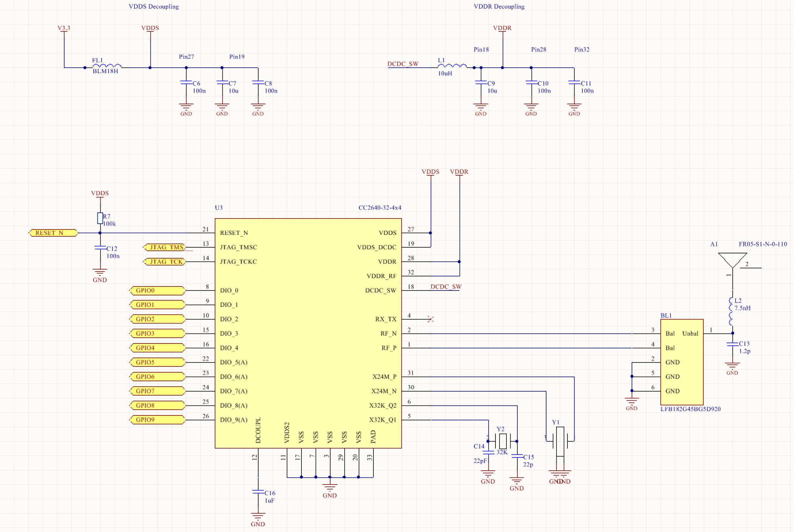Select the 'U3' designator text
This screenshot has height=532, width=794.
(x=219, y=208)
